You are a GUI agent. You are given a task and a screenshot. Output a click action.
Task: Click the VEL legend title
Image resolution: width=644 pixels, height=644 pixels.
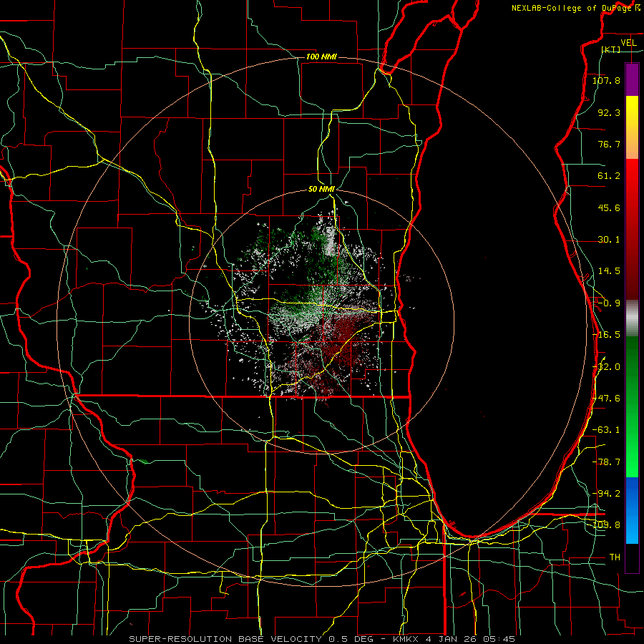pyautogui.click(x=628, y=43)
